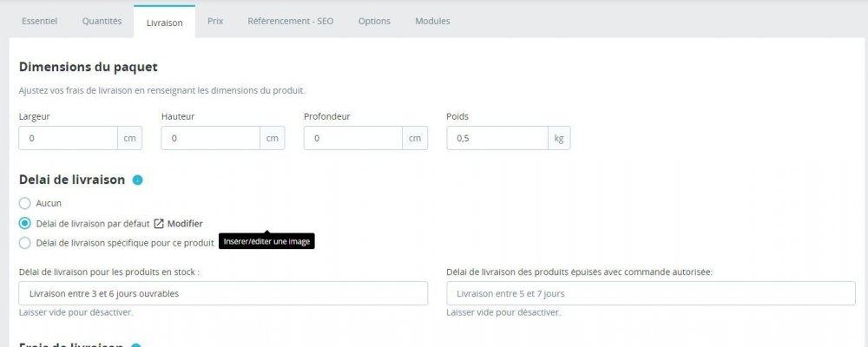Image resolution: width=868 pixels, height=347 pixels.
Task: Click the cm unit label of Profondeur
Action: click(x=415, y=138)
